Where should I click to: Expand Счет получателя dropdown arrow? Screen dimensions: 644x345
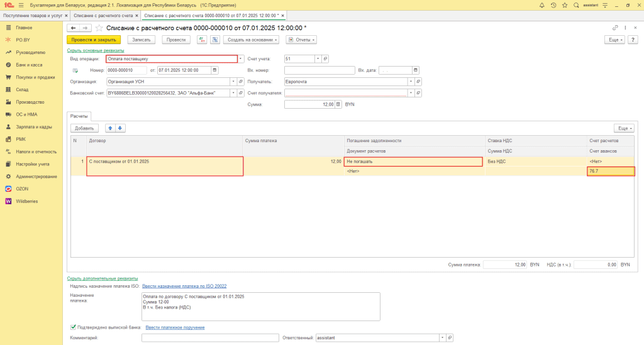click(411, 93)
